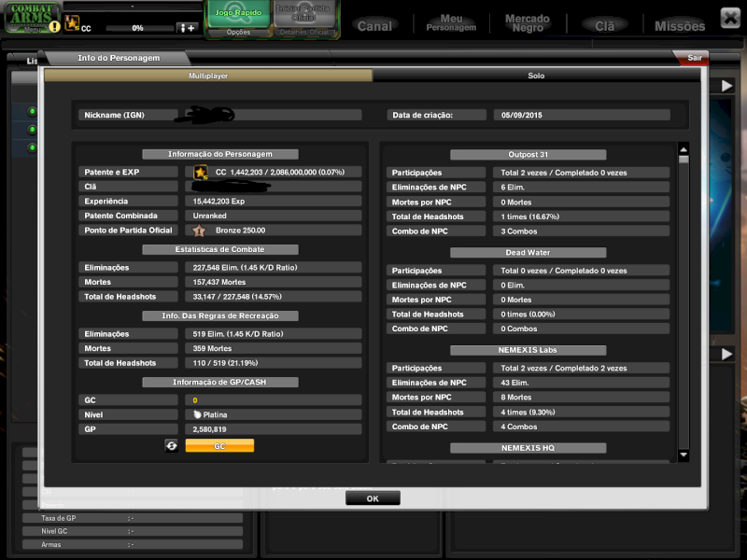
Task: Switch to the Solo tab
Action: pyautogui.click(x=536, y=76)
